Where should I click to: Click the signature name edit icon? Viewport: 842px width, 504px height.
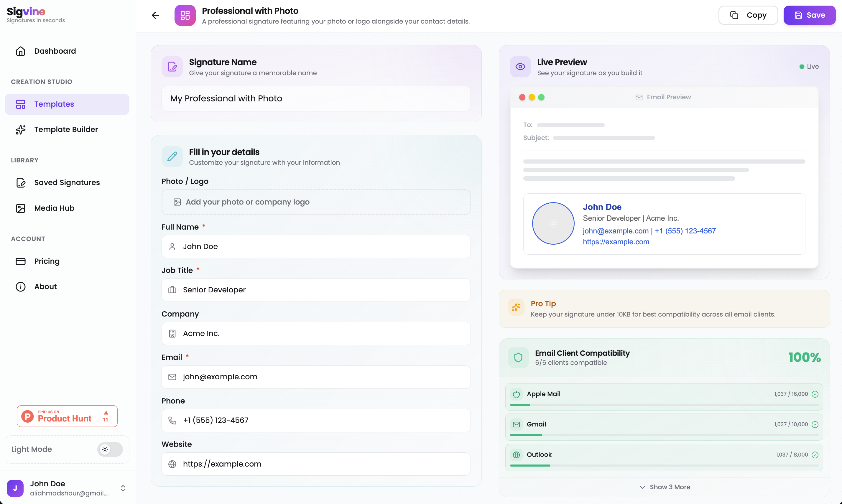tap(172, 67)
